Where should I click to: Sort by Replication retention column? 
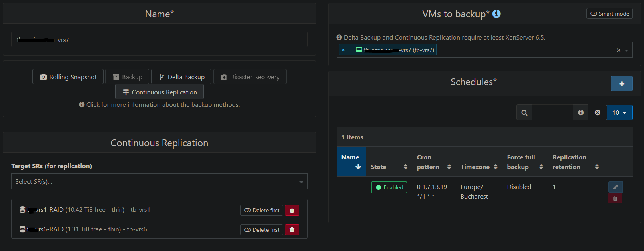576,162
